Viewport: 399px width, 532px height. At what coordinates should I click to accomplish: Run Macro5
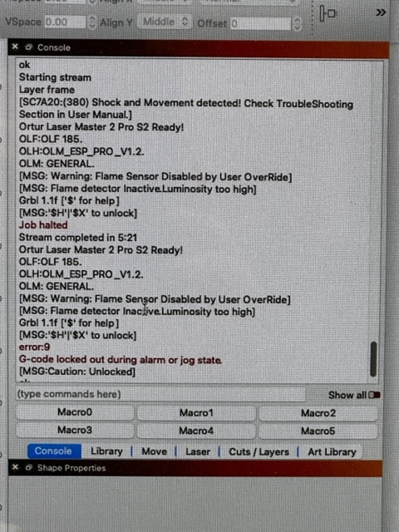coord(318,431)
